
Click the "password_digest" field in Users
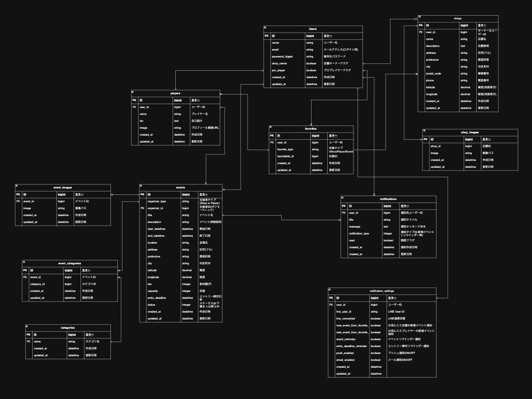click(282, 57)
